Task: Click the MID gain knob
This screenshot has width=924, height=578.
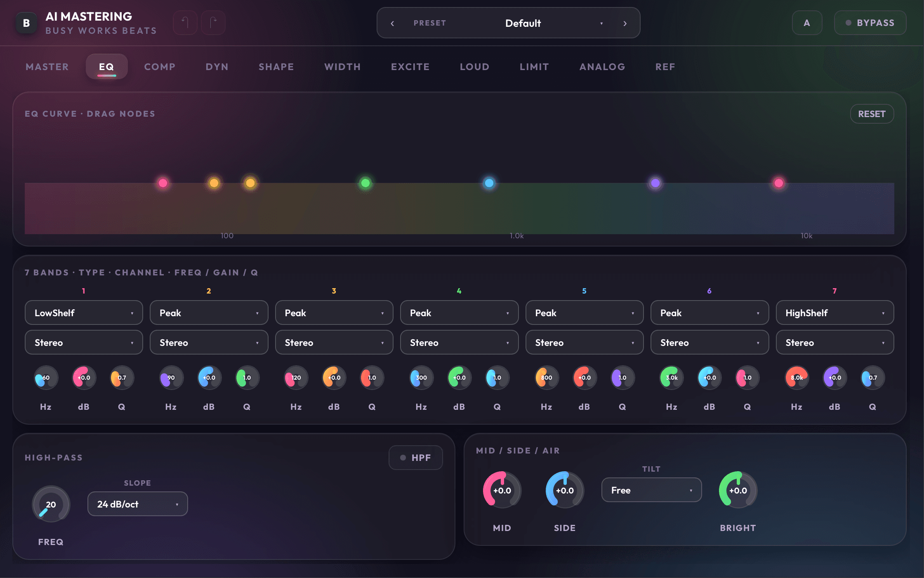Action: (502, 490)
